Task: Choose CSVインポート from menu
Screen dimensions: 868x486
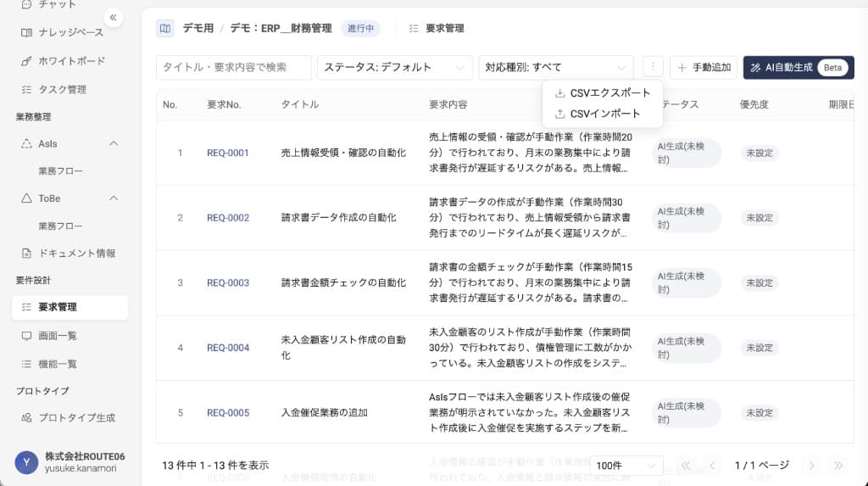Action: click(603, 114)
